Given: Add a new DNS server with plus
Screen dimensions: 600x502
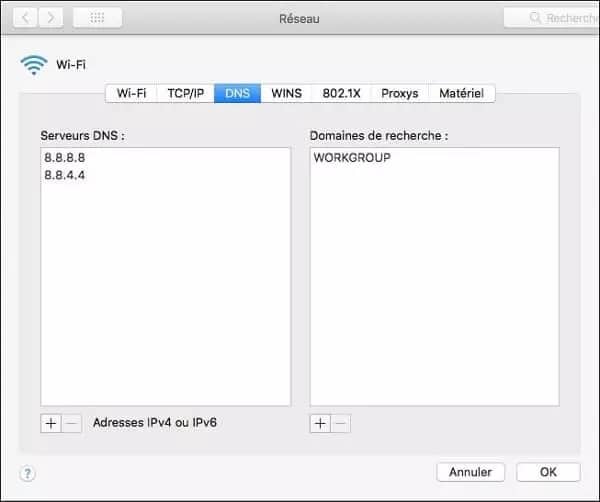Looking at the screenshot, I should click(x=51, y=423).
